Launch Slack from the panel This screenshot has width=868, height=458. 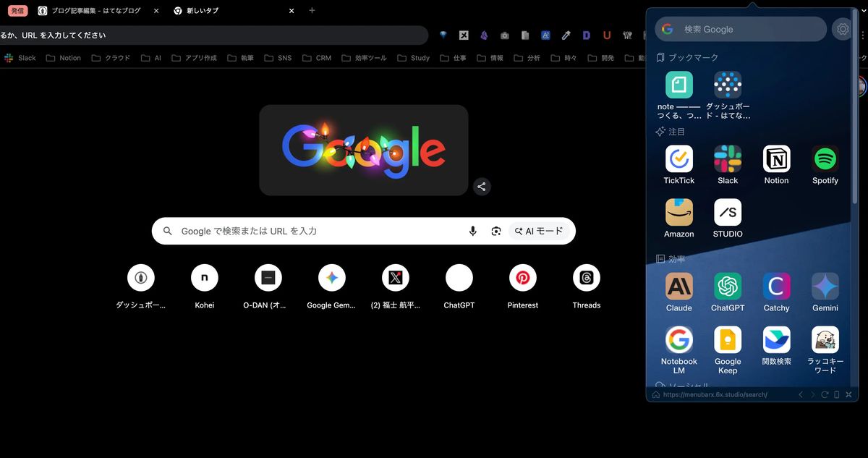728,159
